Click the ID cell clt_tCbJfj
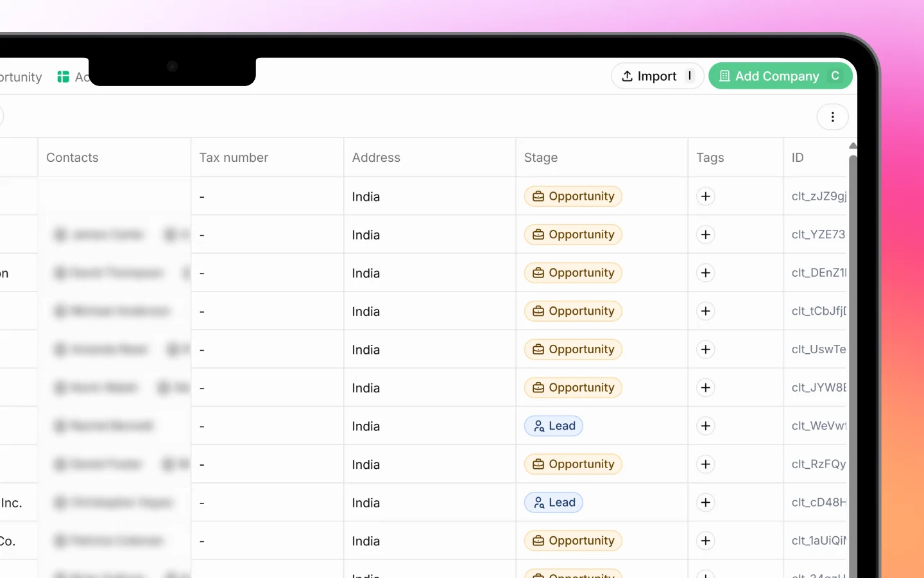The height and width of the screenshot is (578, 924). 819,311
